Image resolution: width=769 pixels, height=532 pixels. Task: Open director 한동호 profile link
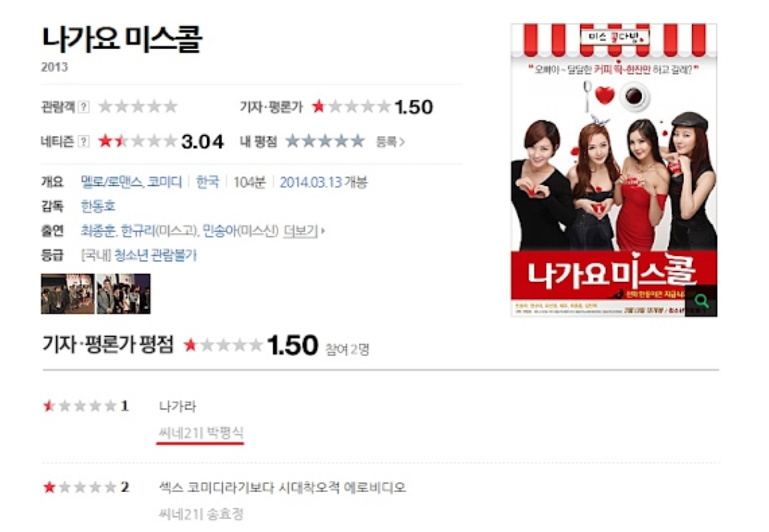(x=98, y=206)
